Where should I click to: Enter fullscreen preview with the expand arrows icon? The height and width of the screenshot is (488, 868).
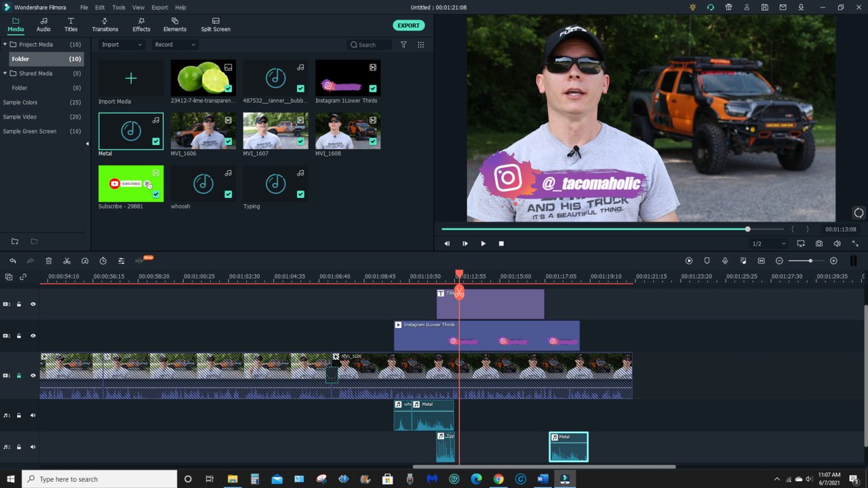(x=855, y=243)
